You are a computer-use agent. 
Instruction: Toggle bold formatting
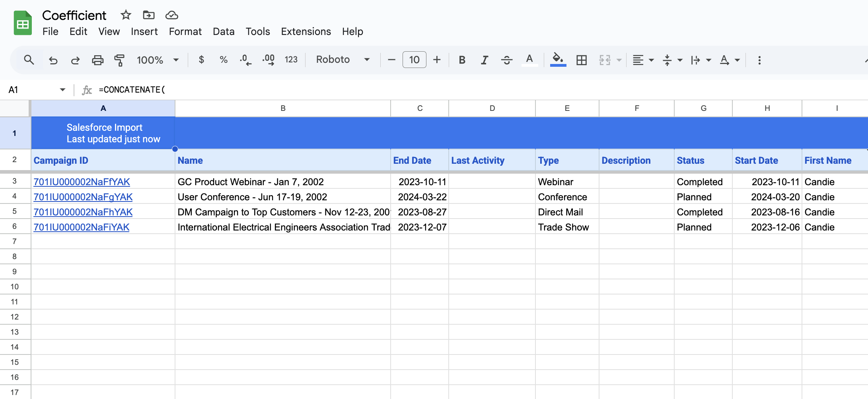[x=462, y=60]
